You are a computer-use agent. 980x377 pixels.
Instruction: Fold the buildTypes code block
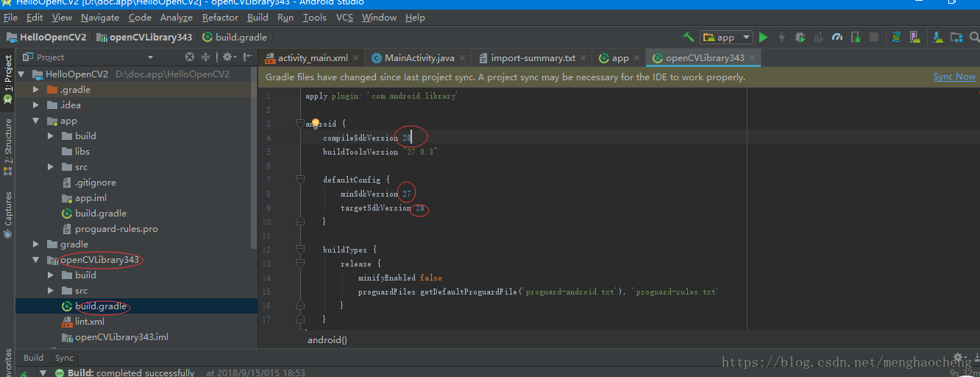click(x=300, y=250)
